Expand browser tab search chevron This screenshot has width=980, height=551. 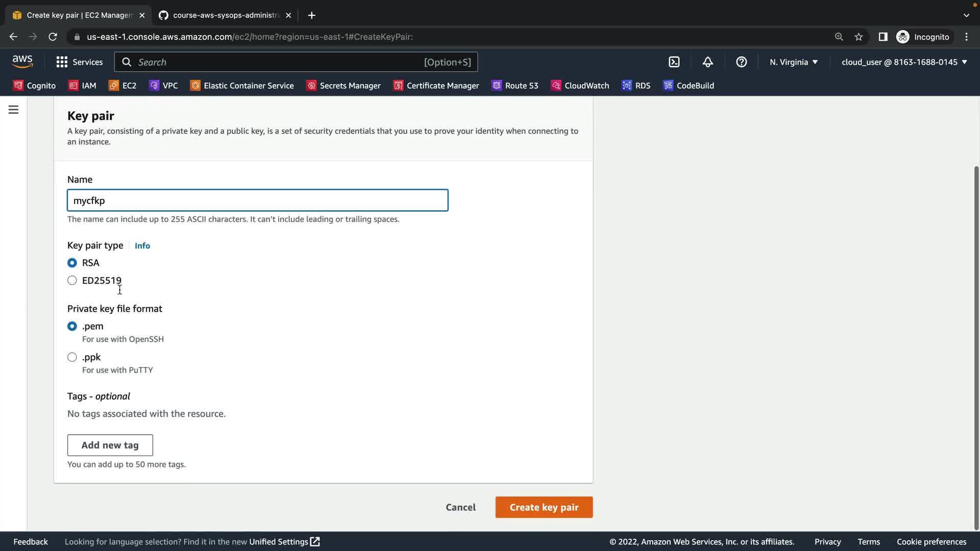coord(966,15)
